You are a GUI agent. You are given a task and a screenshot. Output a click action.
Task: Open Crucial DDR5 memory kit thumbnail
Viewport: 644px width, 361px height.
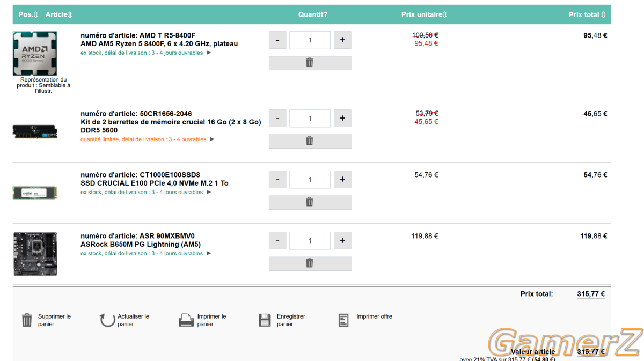tap(35, 131)
